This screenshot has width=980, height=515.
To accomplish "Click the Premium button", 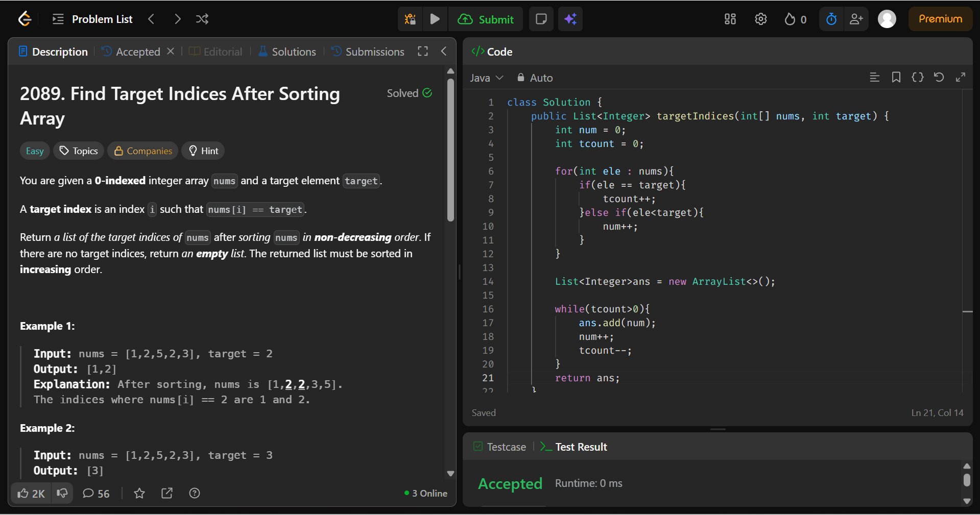I will tap(940, 19).
